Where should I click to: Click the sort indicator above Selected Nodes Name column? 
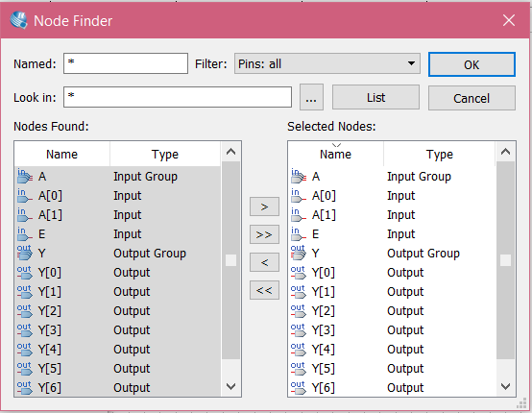336,145
